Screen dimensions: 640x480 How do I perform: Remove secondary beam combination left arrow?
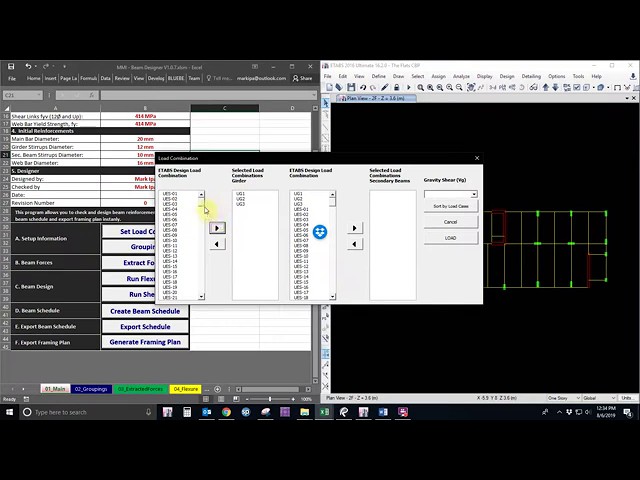pyautogui.click(x=354, y=244)
